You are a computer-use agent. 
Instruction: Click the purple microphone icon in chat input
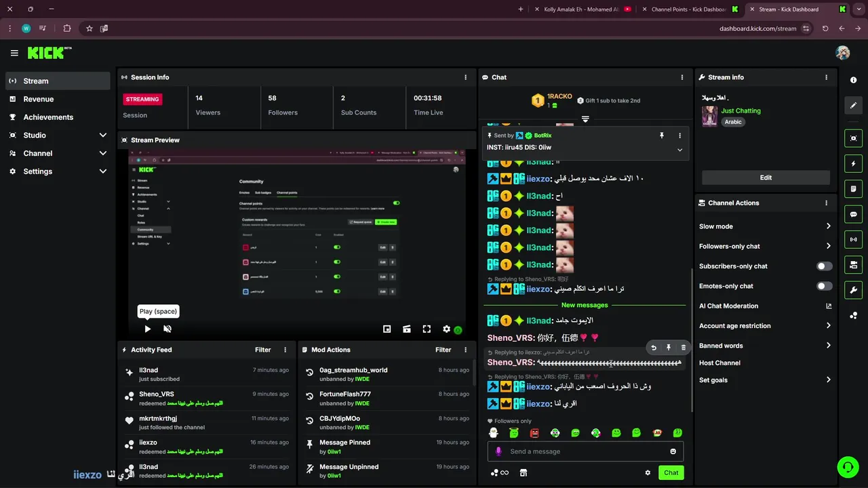tap(498, 451)
